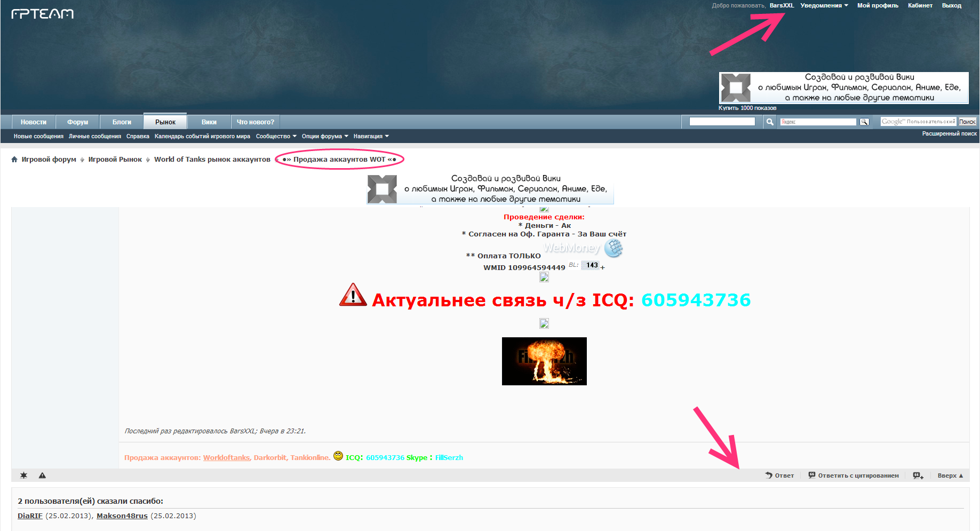Click the Ответ reply button
980x531 pixels.
pyautogui.click(x=779, y=475)
